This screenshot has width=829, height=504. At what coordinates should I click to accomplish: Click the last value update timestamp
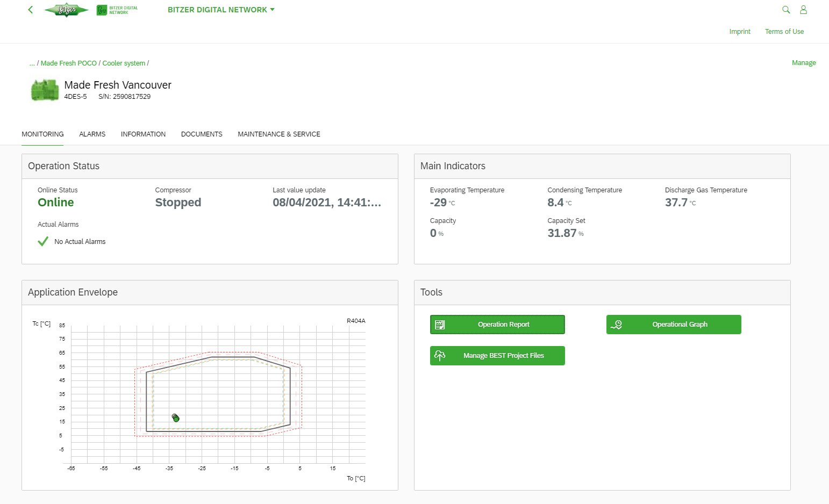(x=327, y=203)
